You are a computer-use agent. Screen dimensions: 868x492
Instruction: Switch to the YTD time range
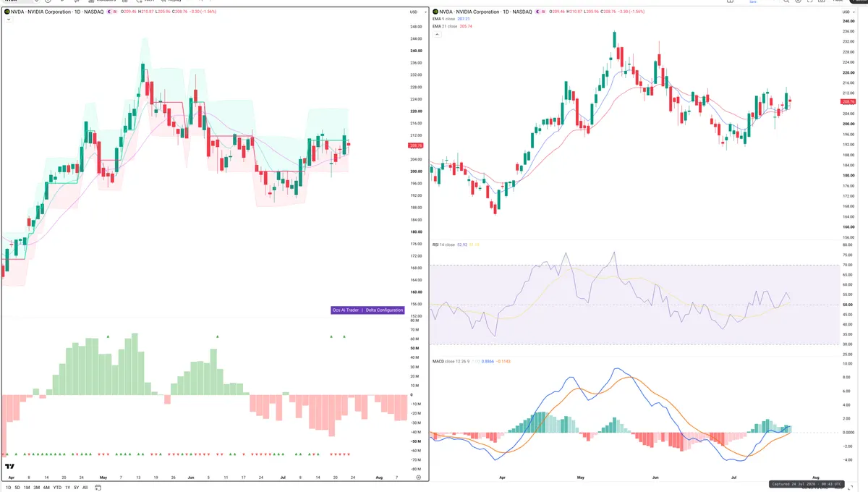57,488
